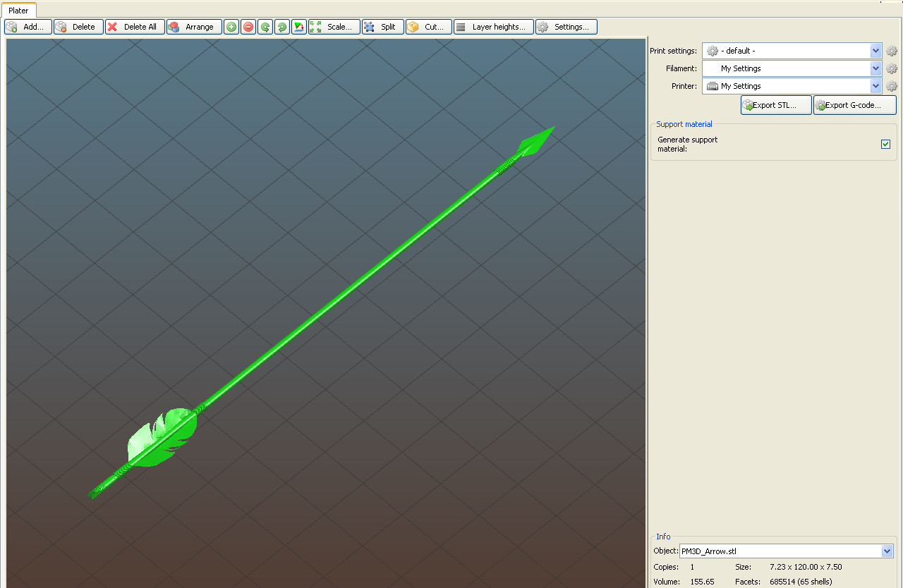Open Layer heights settings

click(493, 26)
